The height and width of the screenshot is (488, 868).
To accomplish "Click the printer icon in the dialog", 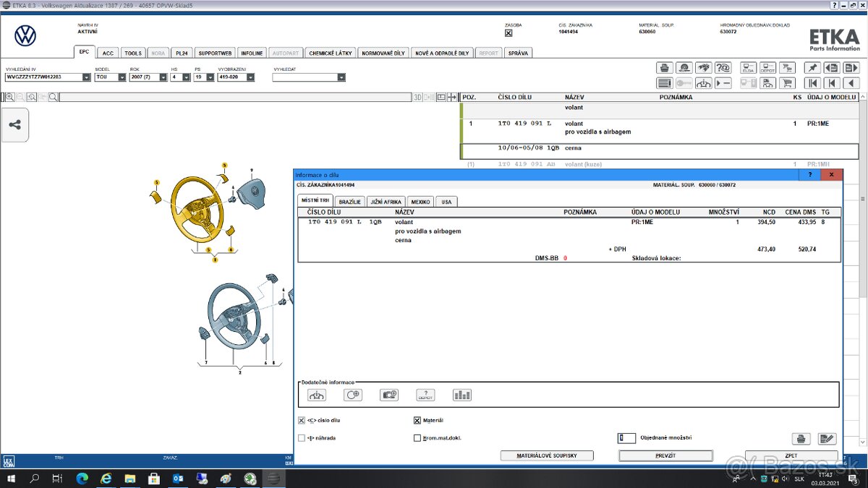I will click(x=801, y=439).
